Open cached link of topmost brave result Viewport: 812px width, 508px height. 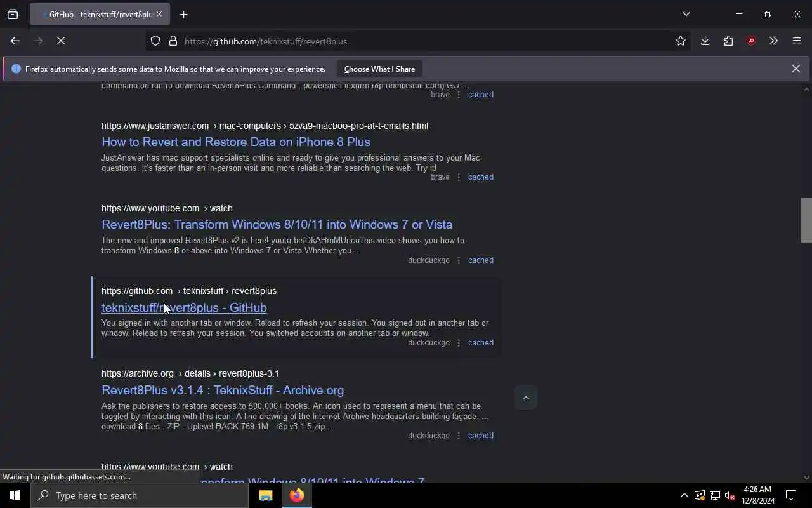481,95
